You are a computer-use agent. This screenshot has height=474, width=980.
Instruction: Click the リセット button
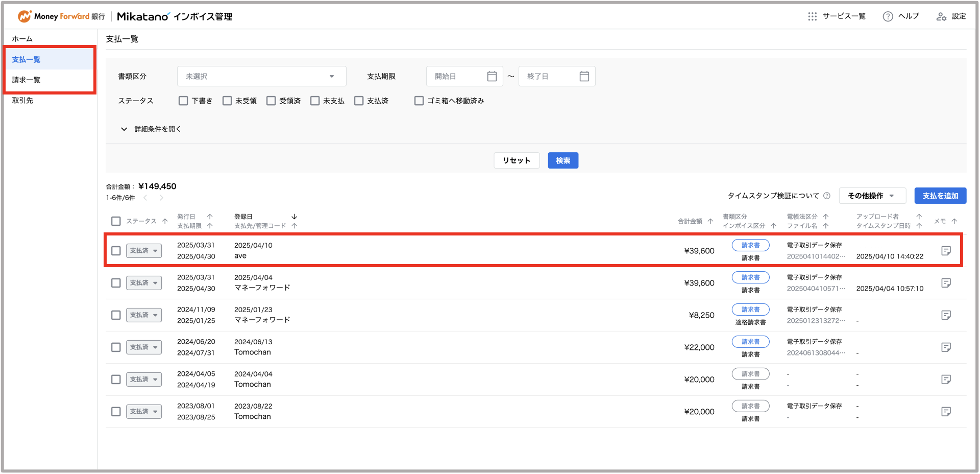(517, 160)
